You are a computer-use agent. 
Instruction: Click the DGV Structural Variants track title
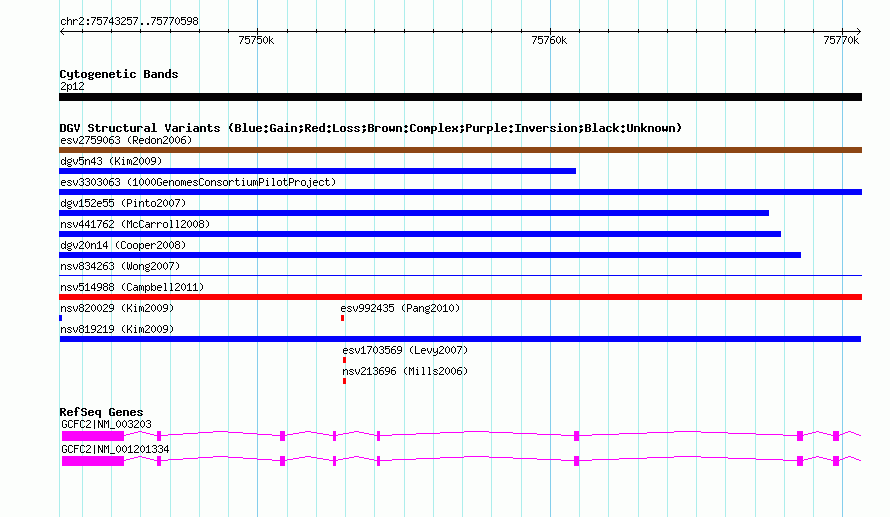click(x=371, y=128)
